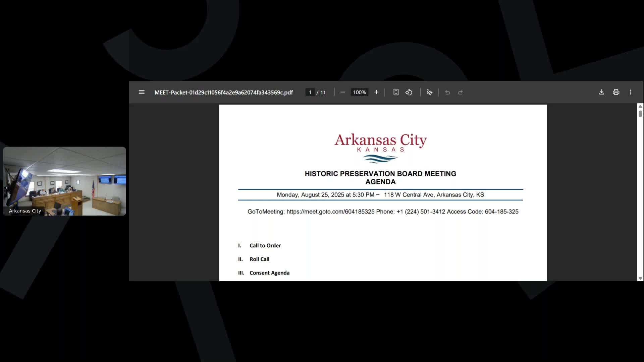Viewport: 644px width, 362px height.
Task: Click the fit to page icon
Action: 396,92
